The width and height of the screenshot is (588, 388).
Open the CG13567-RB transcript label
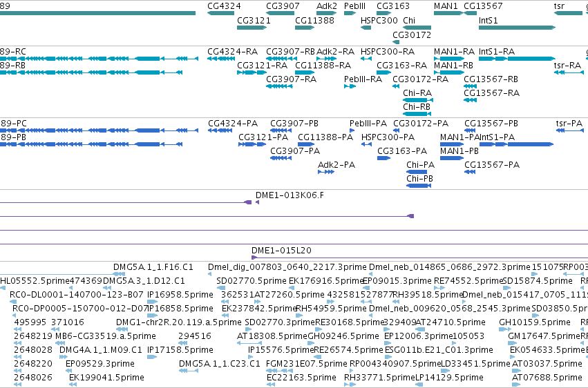(491, 79)
